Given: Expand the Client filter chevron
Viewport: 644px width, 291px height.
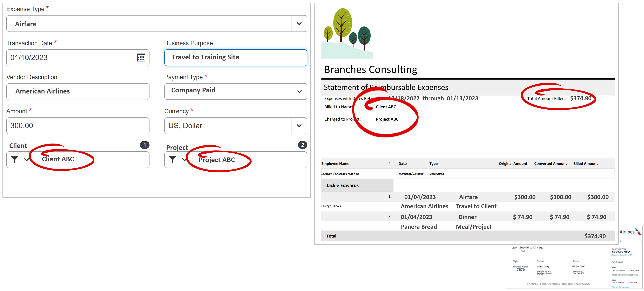Looking at the screenshot, I should pos(26,160).
